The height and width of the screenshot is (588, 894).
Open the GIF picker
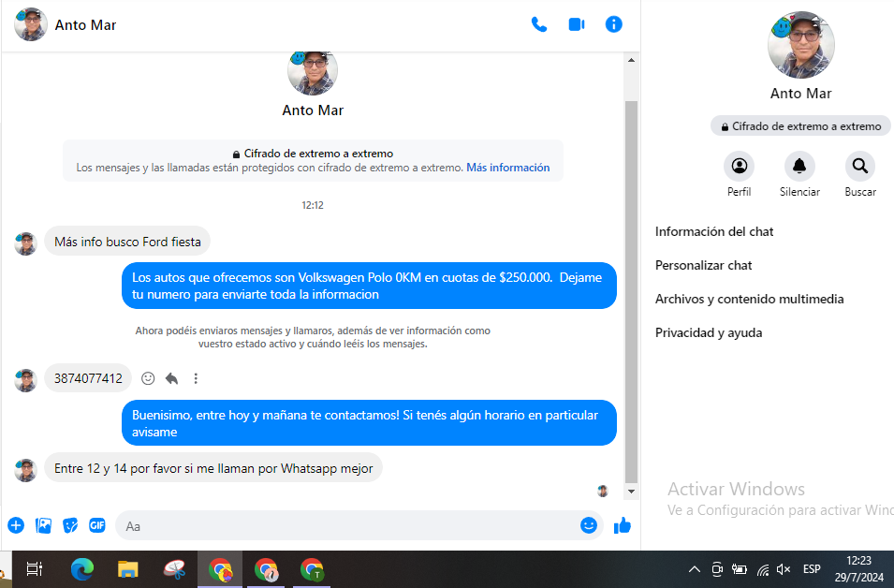tap(97, 525)
